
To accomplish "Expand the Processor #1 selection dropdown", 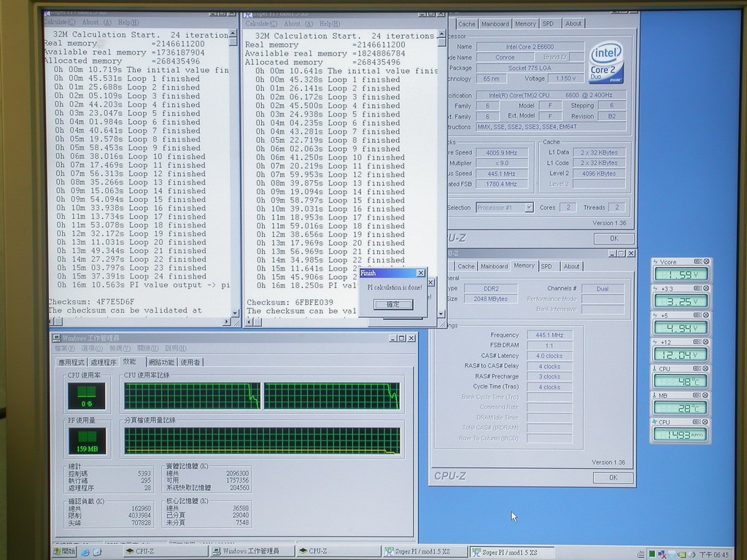I will point(528,208).
